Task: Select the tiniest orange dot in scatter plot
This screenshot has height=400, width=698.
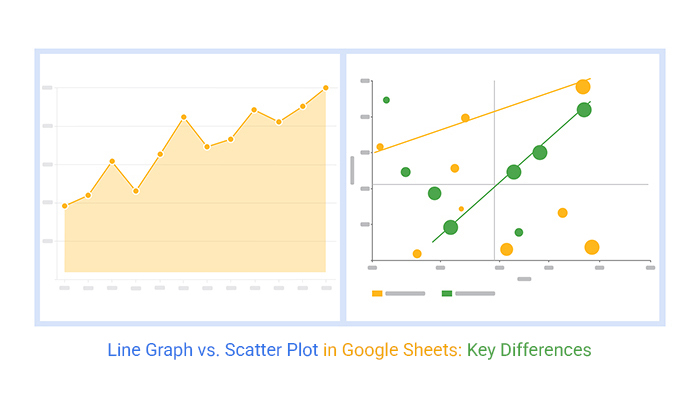Action: (x=461, y=209)
